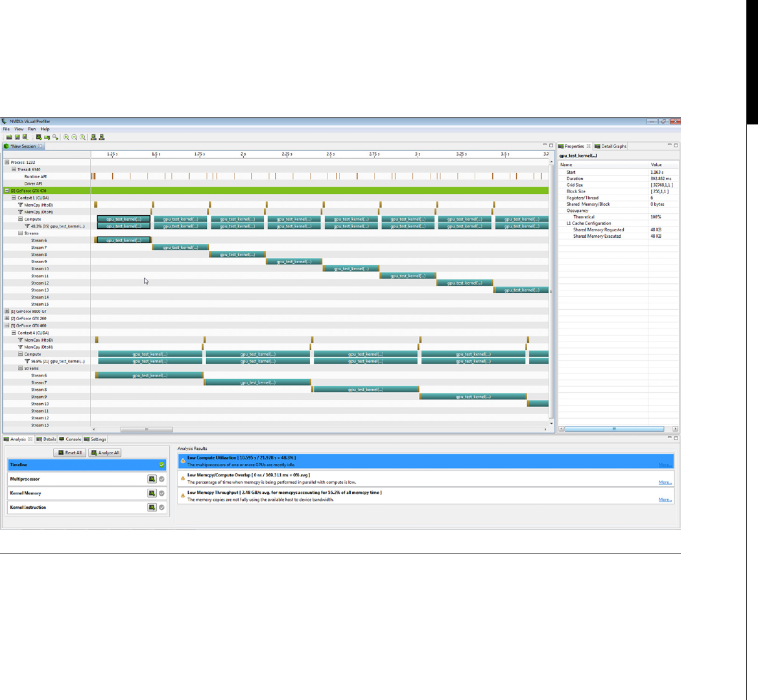This screenshot has width=758, height=700.
Task: Click the timeline vertical scrollbar
Action: tap(551, 291)
